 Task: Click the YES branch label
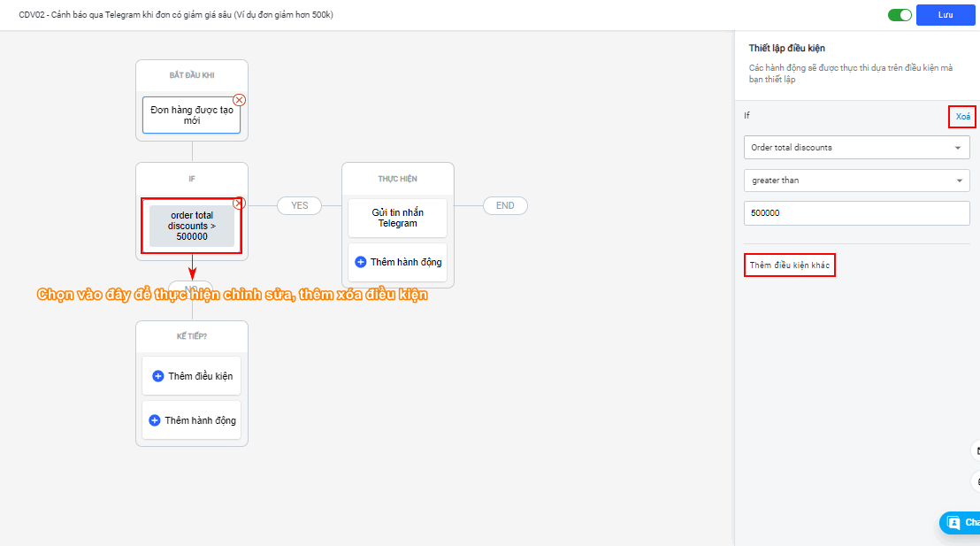pos(300,205)
